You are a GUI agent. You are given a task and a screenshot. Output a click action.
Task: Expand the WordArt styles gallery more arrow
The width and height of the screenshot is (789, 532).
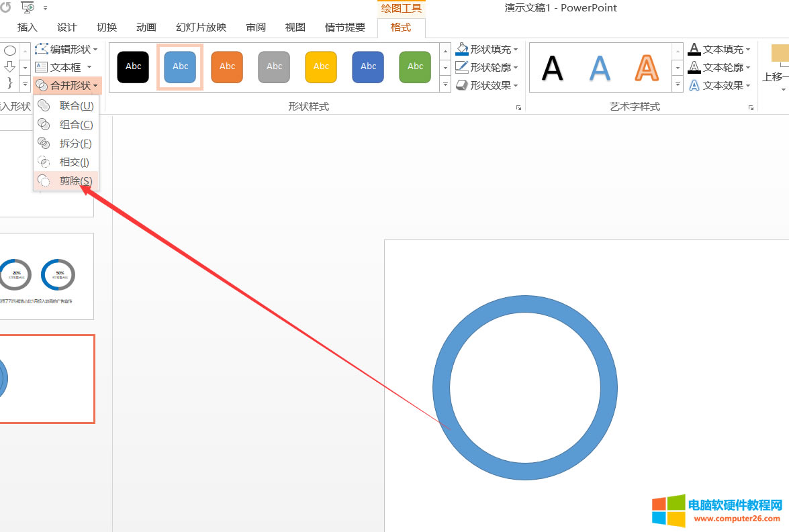678,85
